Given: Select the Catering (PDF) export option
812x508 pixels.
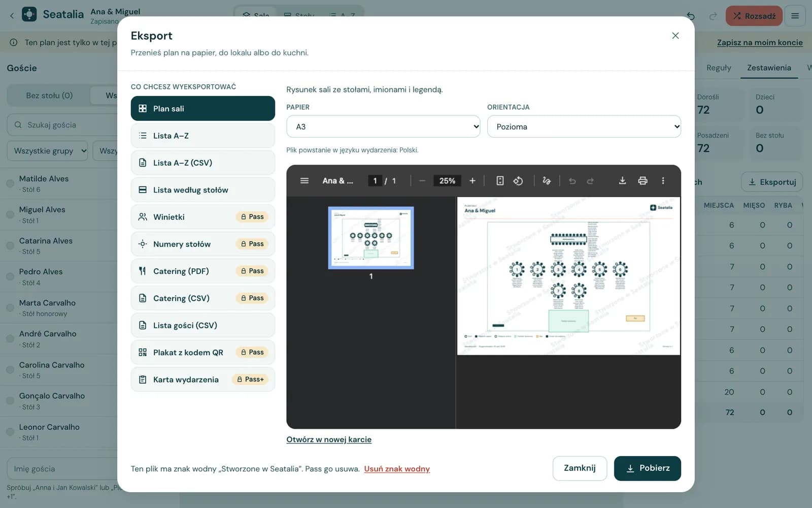Looking at the screenshot, I should (203, 271).
